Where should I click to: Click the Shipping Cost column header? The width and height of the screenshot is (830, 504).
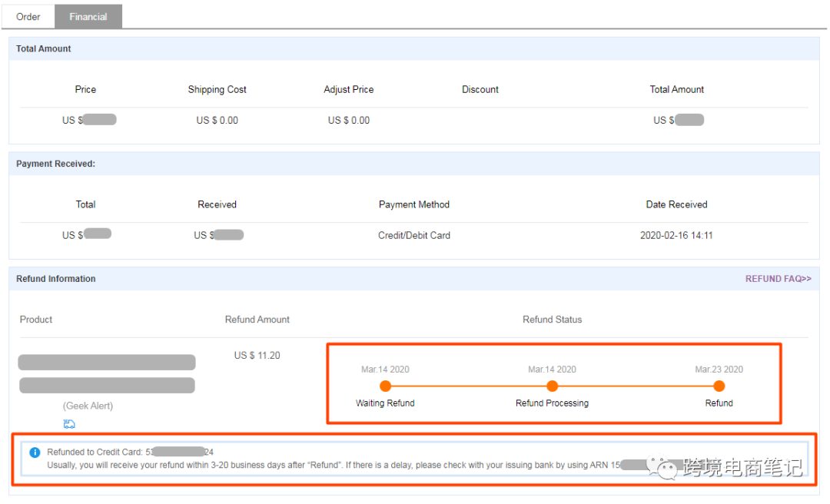click(217, 89)
